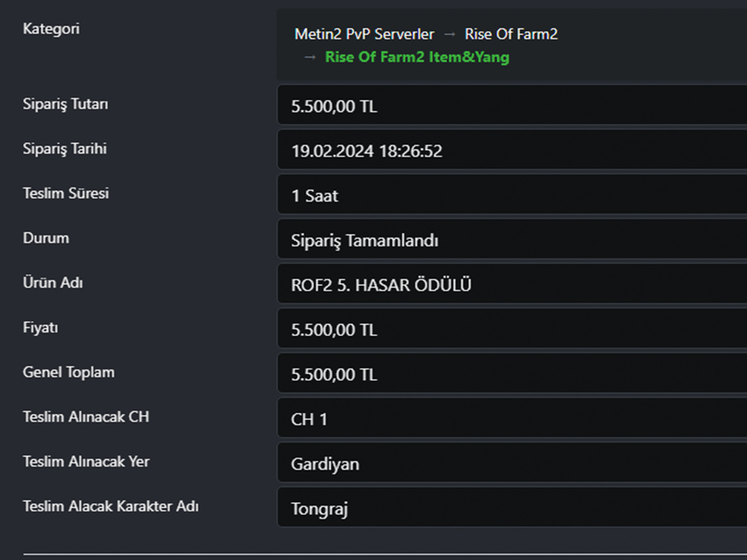Click the Sipariş Tarihi label
Image resolution: width=747 pixels, height=560 pixels.
tap(65, 149)
